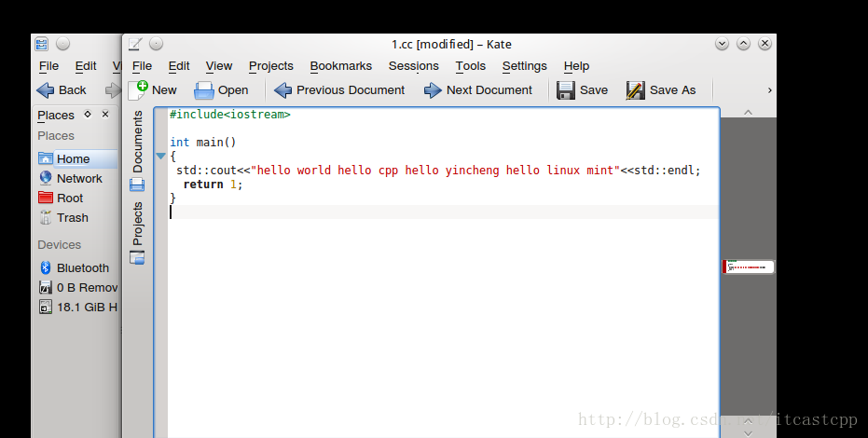Click the scrollbar up arrow in Kate editor
Viewport: 868px width, 438px height.
point(749,112)
